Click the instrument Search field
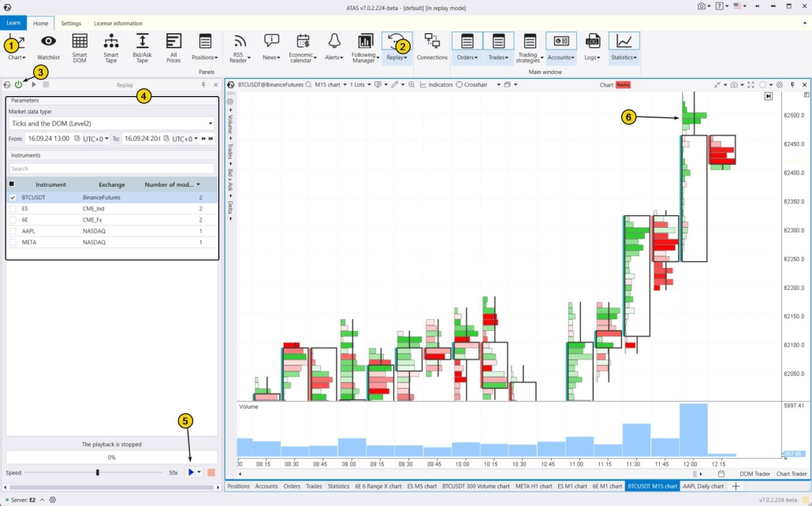Viewport: 812px width, 506px height. 111,169
